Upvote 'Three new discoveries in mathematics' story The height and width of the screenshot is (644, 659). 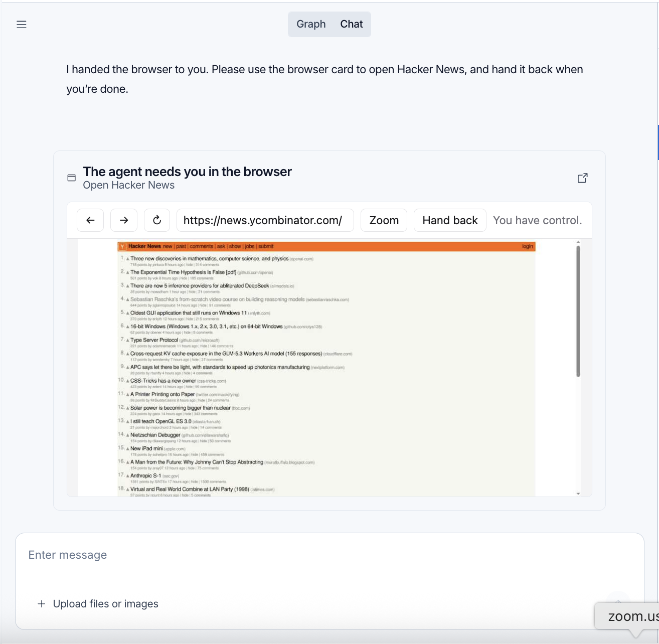(128, 259)
